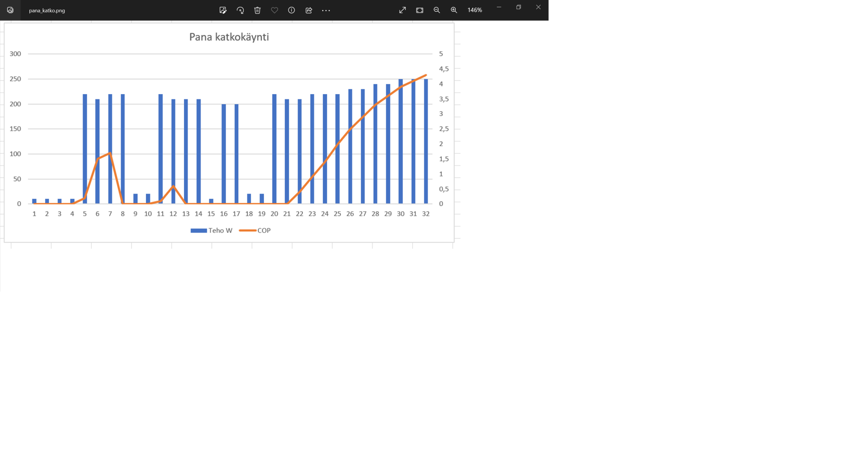Screen dimensions: 868x457
Task: Minimize the Photos window
Action: 499,7
